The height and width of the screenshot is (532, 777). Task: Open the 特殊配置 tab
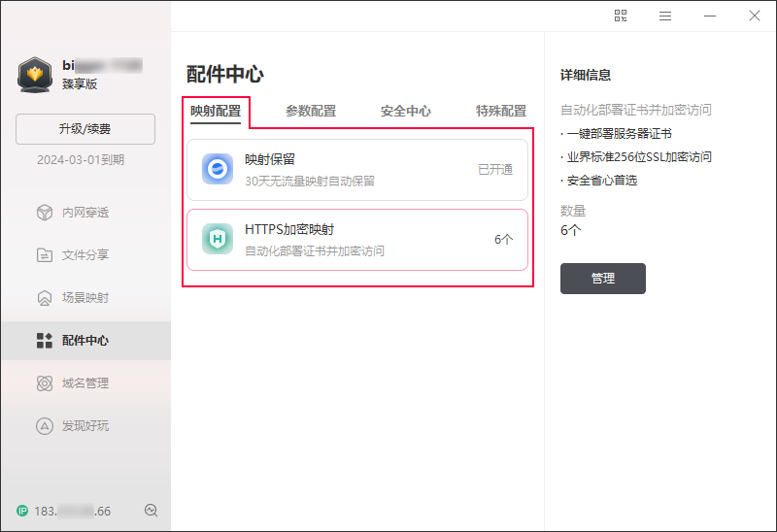501,112
